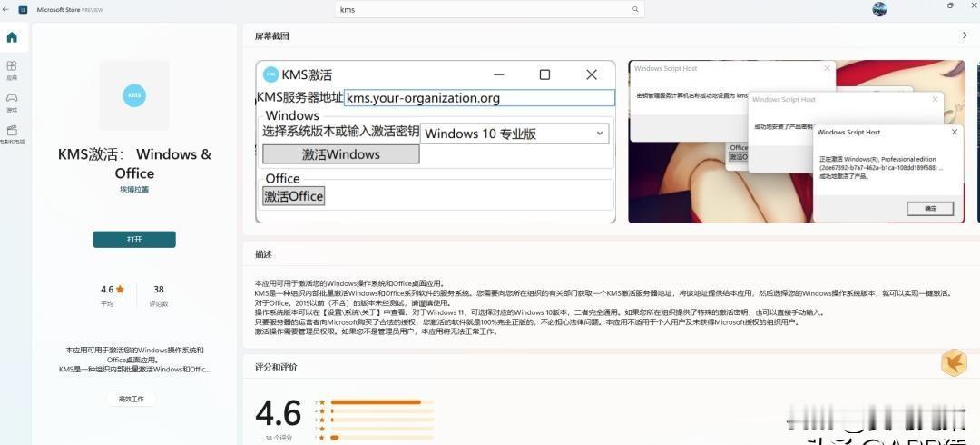The image size is (980, 445).
Task: Click the 1-star rating distribution bar
Action: [382, 438]
